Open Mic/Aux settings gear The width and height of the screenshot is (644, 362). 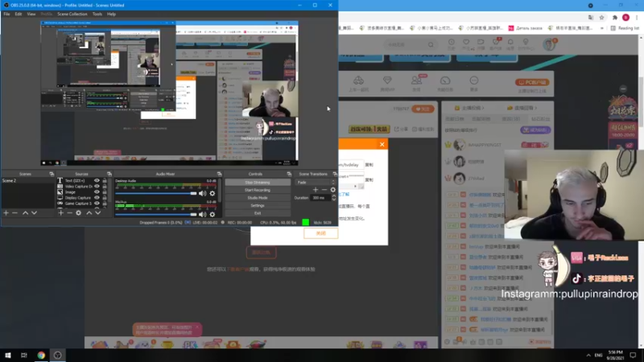[x=213, y=214]
